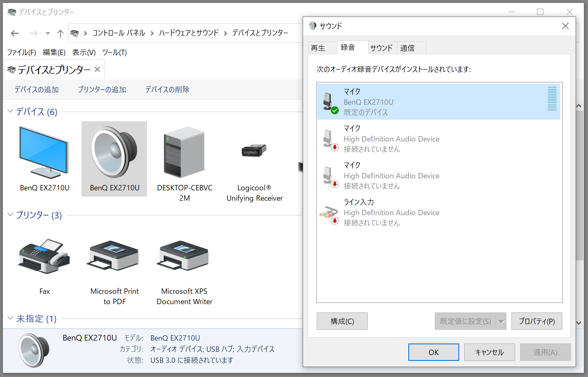Confirm the Sound dialog with OK
The image size is (588, 377).
pyautogui.click(x=434, y=352)
